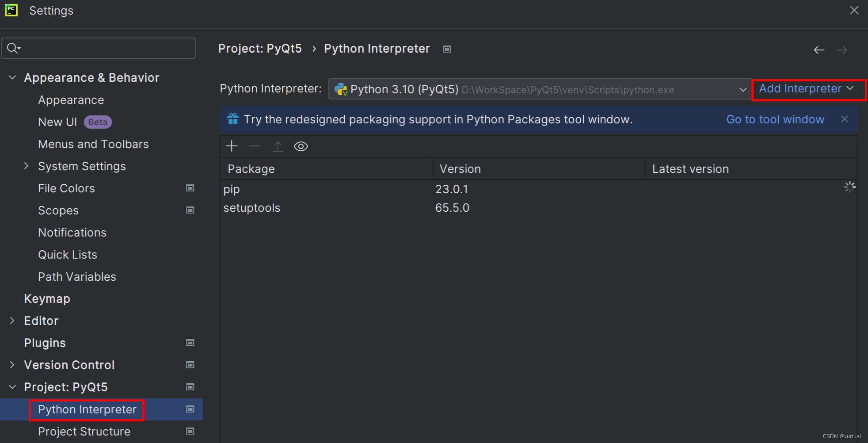
Task: Go to tool window link
Action: (775, 119)
